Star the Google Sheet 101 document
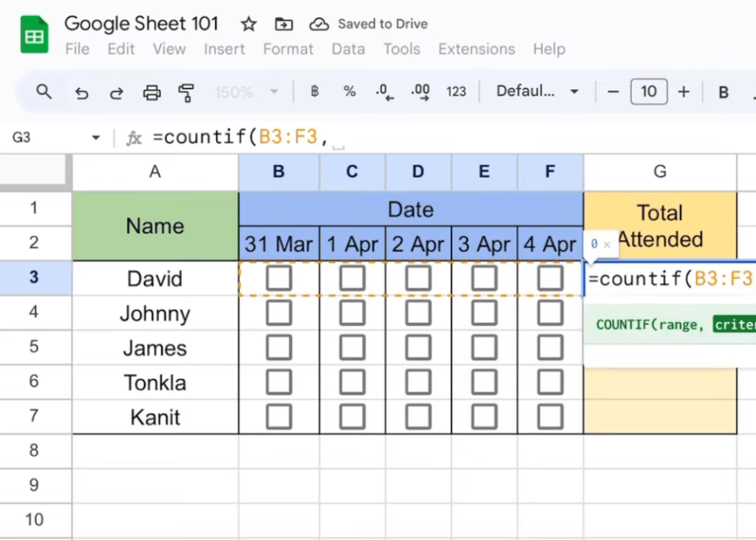This screenshot has width=756, height=540. pyautogui.click(x=249, y=24)
